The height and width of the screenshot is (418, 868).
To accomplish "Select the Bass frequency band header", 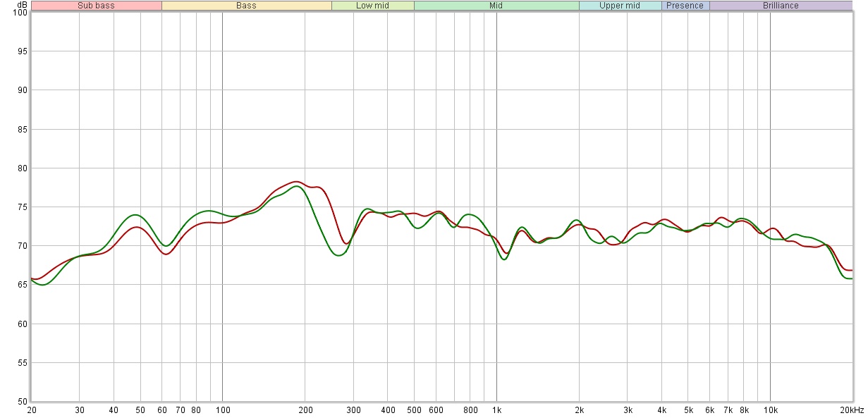I will click(246, 6).
